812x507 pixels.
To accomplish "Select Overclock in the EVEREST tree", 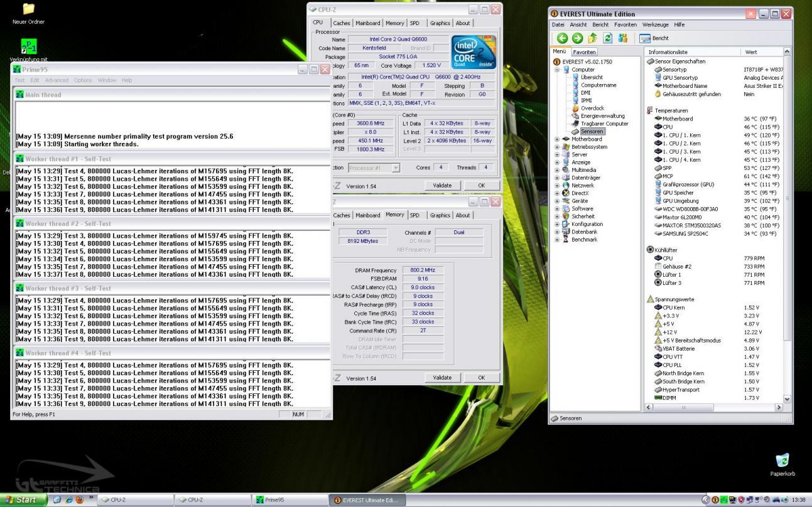I will pyautogui.click(x=592, y=108).
